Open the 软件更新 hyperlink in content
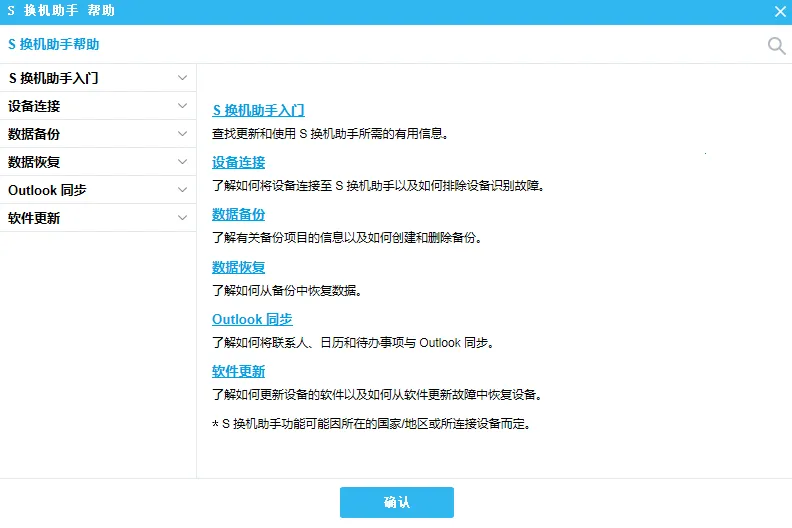The image size is (792, 528). (x=238, y=371)
